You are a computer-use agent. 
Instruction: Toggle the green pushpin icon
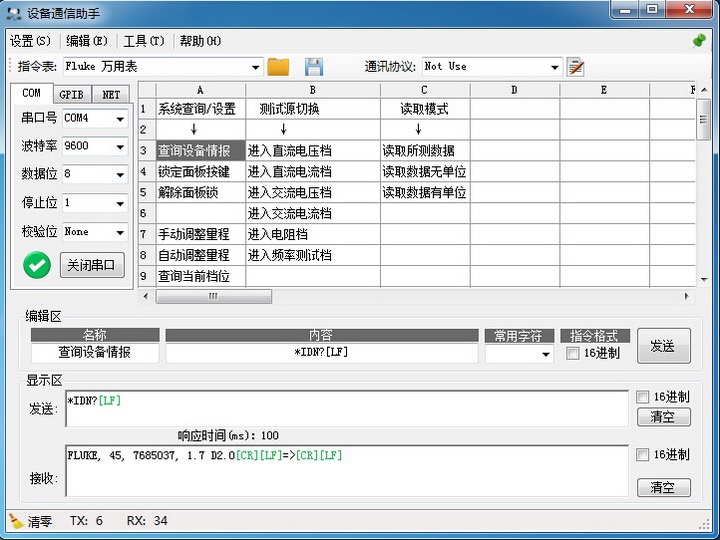point(699,41)
